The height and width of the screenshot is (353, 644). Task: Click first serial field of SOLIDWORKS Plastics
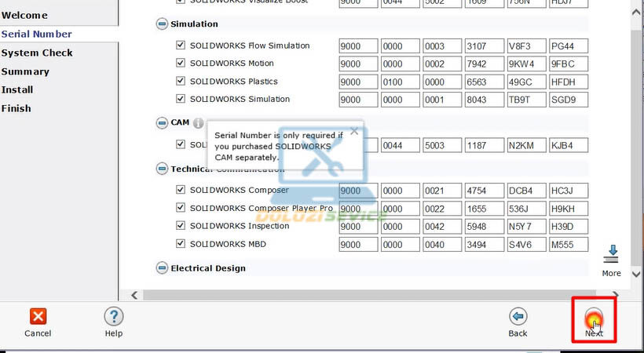(358, 82)
